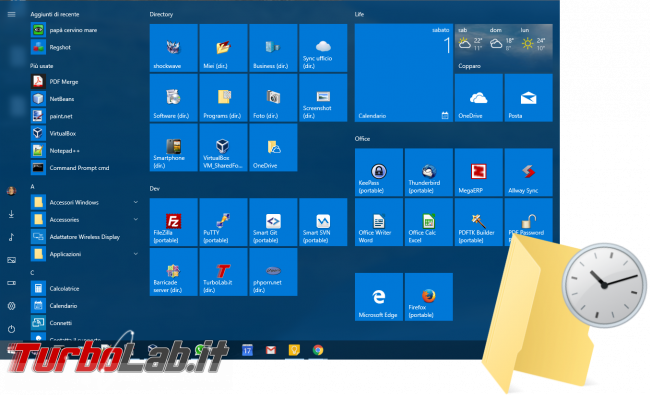Launch Smart SVN (portable) tile
Viewport: 650px width, 395px height.
[x=323, y=222]
